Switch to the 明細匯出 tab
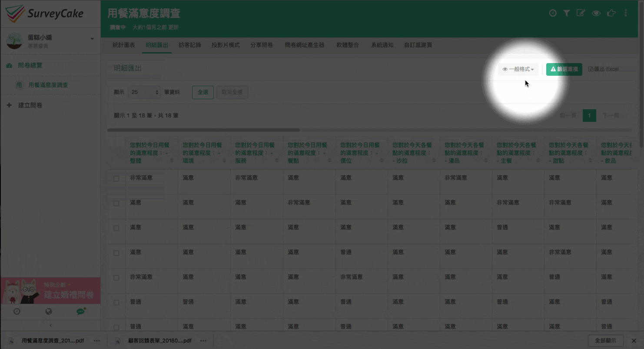The height and width of the screenshot is (349, 644). [157, 45]
